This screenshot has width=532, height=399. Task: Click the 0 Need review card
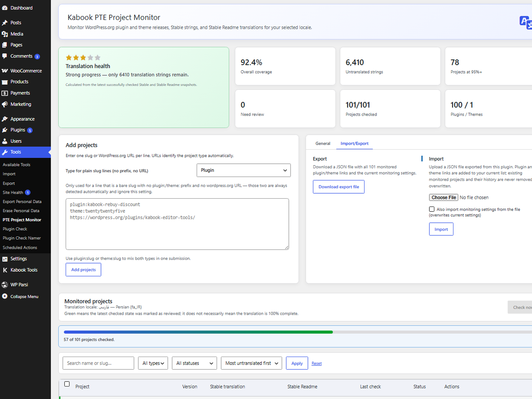[286, 109]
